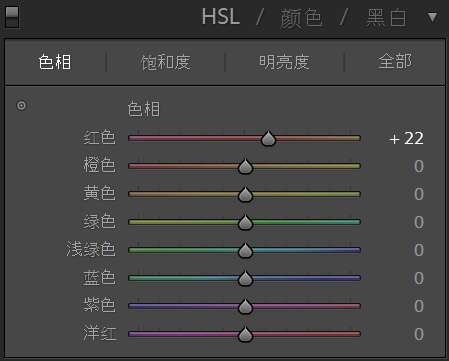Toggle the HSL panel on/off switch

tap(12, 17)
